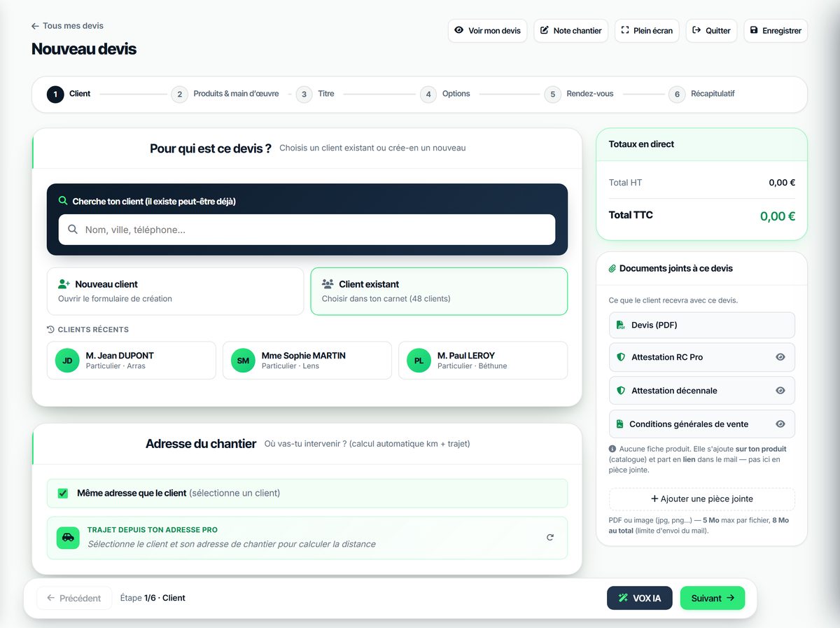Click the Adresse du chantier heading
Image resolution: width=840 pixels, height=628 pixels.
[x=201, y=444]
